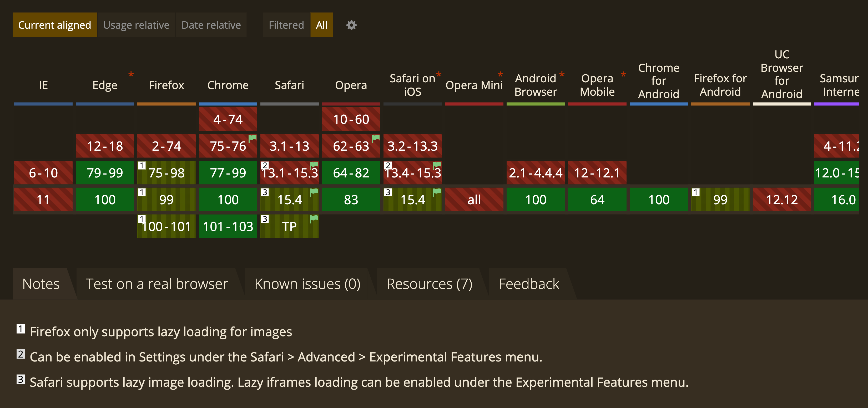Click note 3 marker on Safari TP cell
Image resolution: width=868 pixels, height=408 pixels.
coord(265,219)
